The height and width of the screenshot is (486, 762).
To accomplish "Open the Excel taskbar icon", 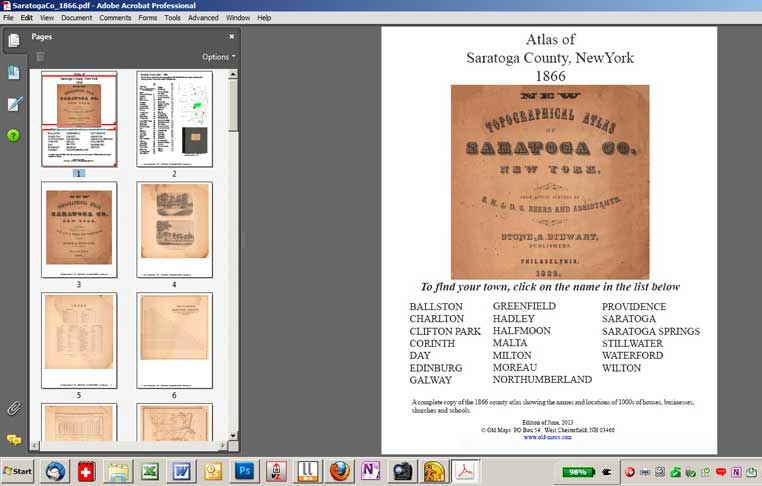I will coord(150,471).
